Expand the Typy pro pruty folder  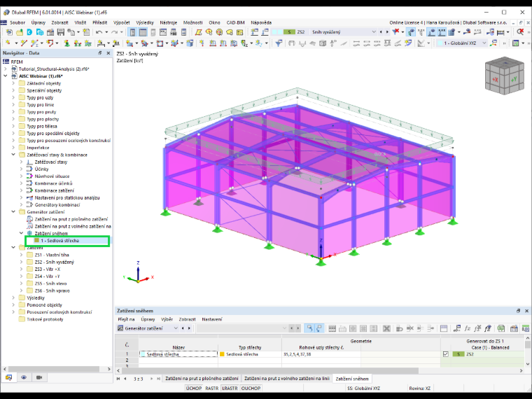13,111
